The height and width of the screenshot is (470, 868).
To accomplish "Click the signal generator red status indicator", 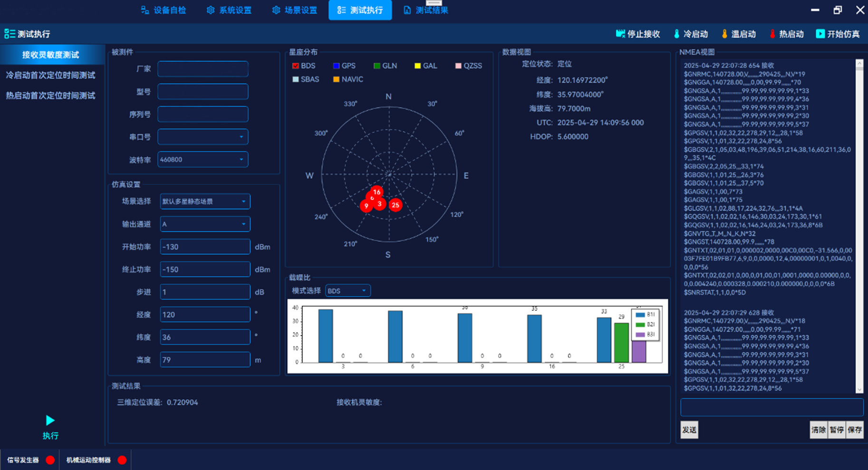I will tap(50, 460).
